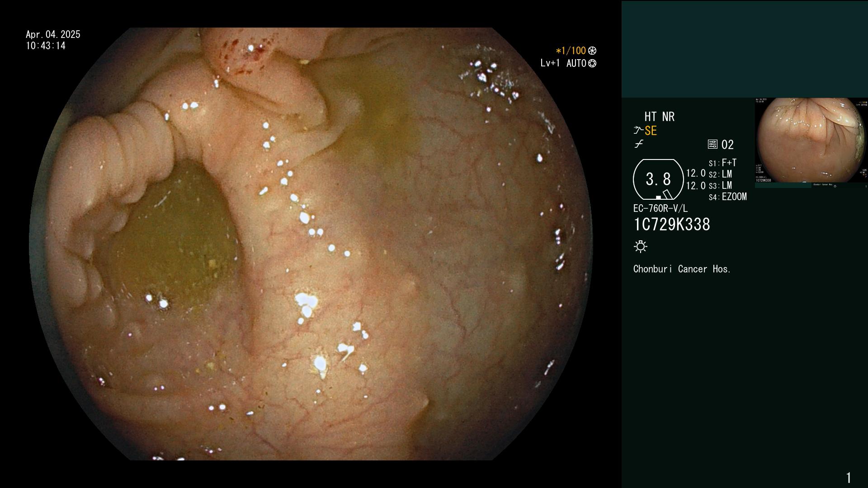Click the AUTO iris circle icon

point(592,63)
